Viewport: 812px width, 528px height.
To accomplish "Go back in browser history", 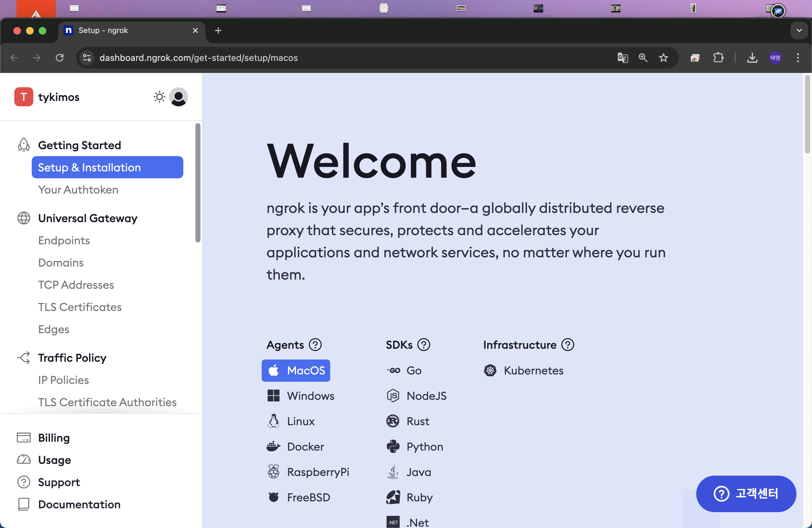I will point(14,58).
